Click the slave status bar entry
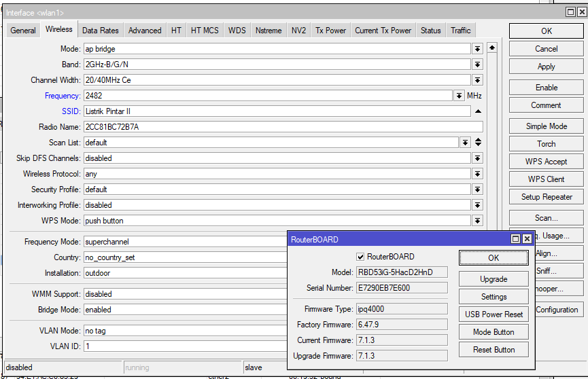Screen dimensions: 588x379 pyautogui.click(x=266, y=367)
